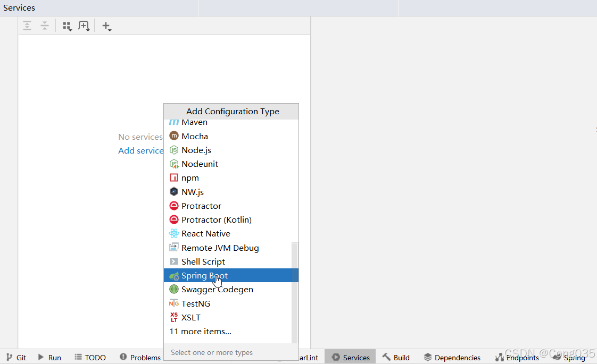Open the Dependencies tool window tab
597x364 pixels.
[452, 358]
